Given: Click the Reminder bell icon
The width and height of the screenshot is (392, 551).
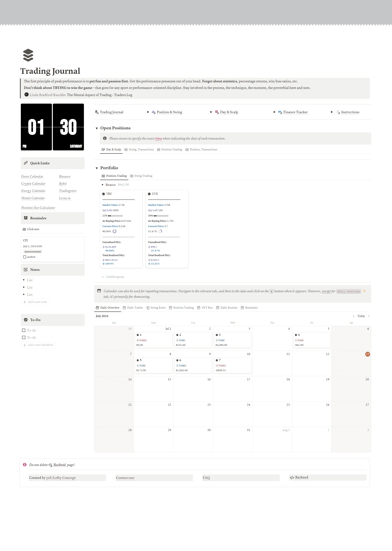Looking at the screenshot, I should [26, 219].
